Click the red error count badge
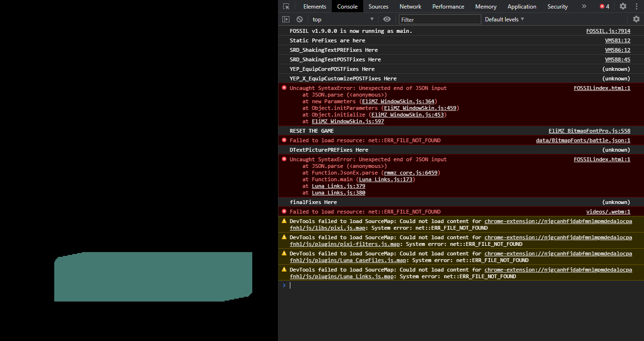This screenshot has height=341, width=644. coord(604,7)
